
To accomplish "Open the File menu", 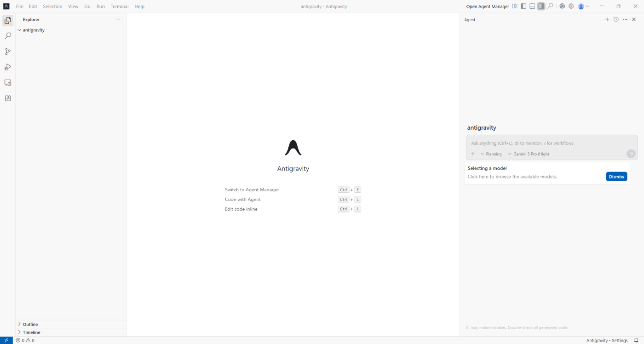I will coord(19,6).
